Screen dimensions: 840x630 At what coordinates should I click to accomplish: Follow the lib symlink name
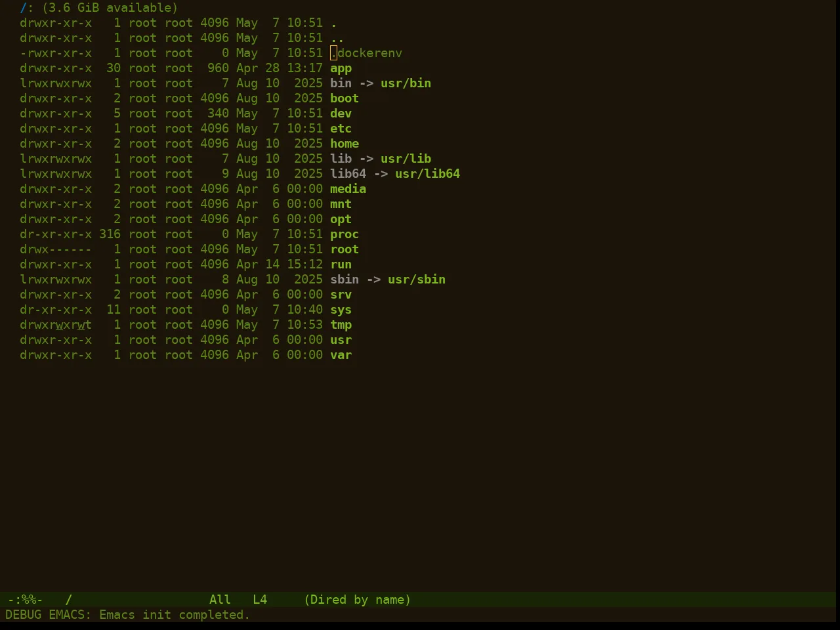(341, 159)
